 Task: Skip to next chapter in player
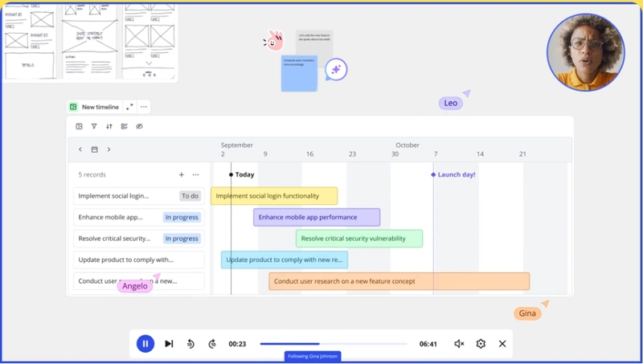(169, 343)
